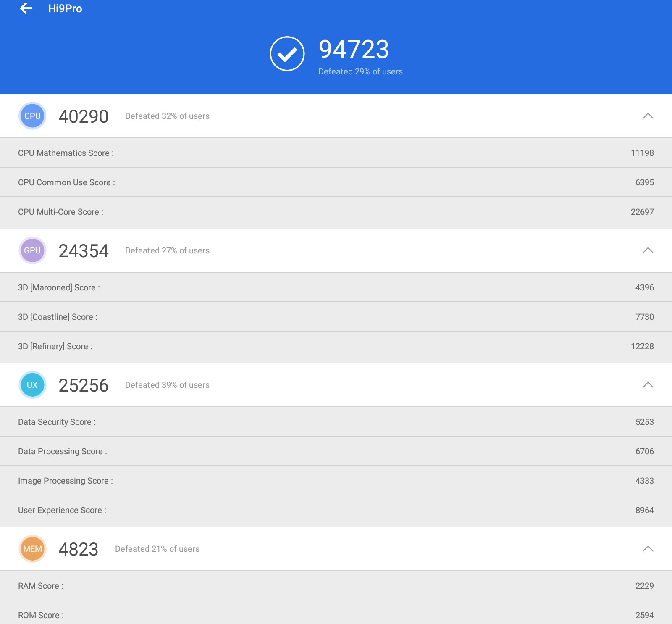Click the orange MEM badge icon
This screenshot has width=672, height=624.
(32, 549)
